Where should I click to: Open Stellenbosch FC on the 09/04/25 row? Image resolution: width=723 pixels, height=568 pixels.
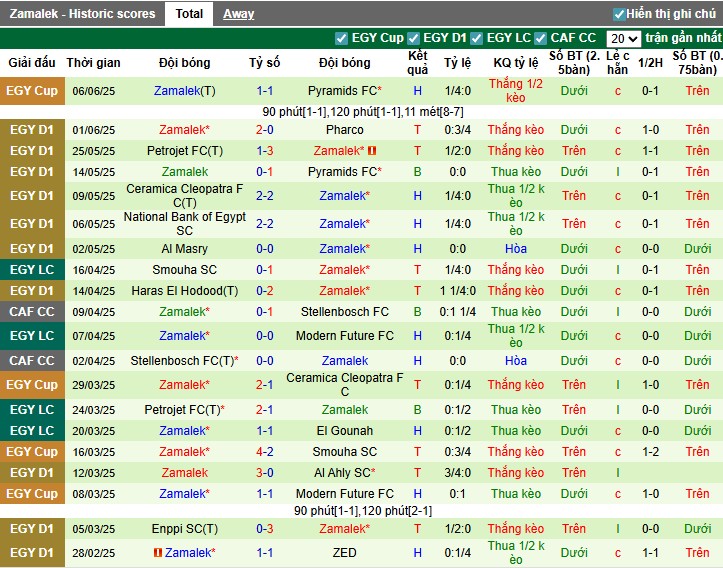pyautogui.click(x=344, y=312)
